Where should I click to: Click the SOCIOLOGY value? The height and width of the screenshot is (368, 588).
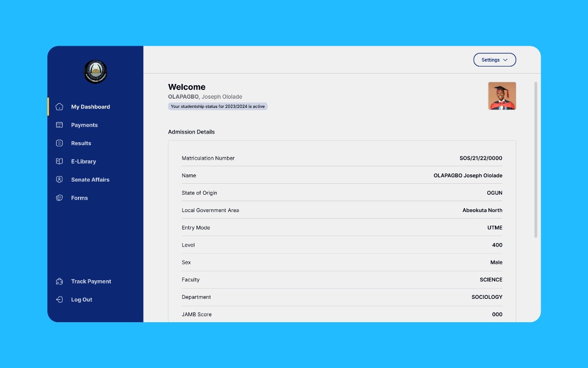point(487,297)
